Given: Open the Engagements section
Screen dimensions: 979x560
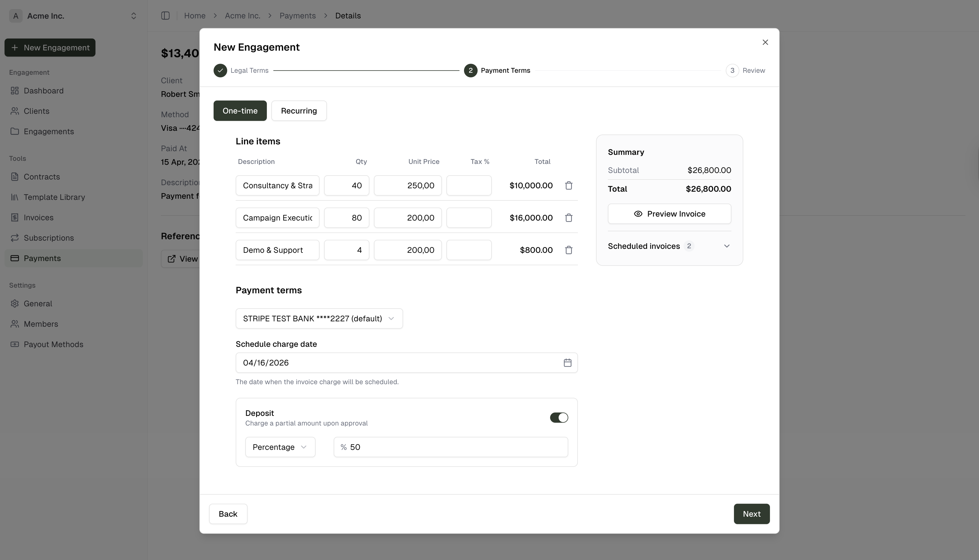Looking at the screenshot, I should click(49, 131).
